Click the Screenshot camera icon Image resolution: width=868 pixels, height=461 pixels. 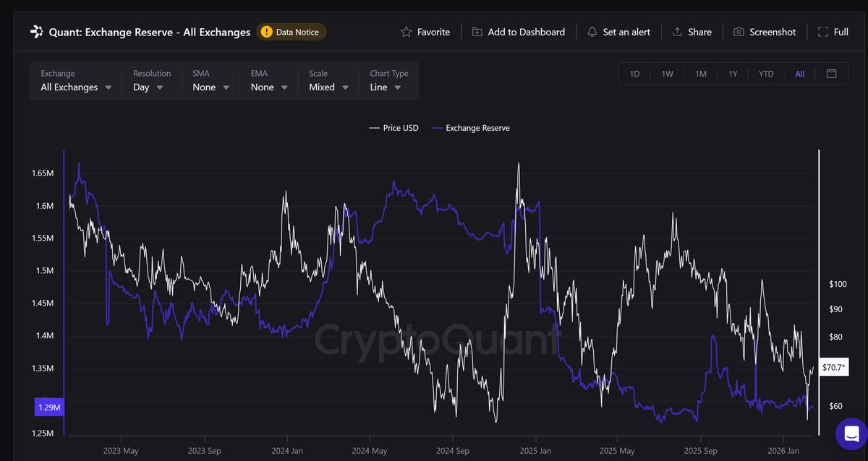point(739,32)
